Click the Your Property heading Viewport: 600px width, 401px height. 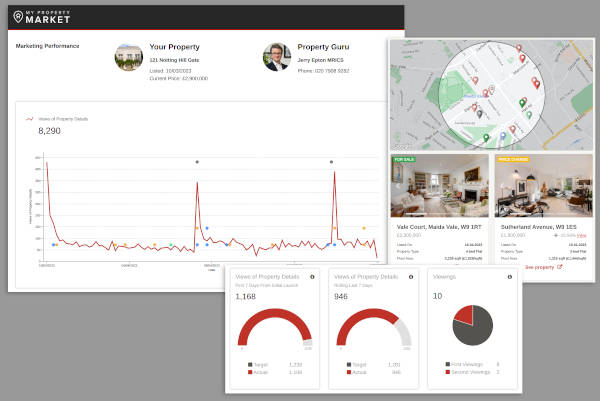pyautogui.click(x=174, y=47)
